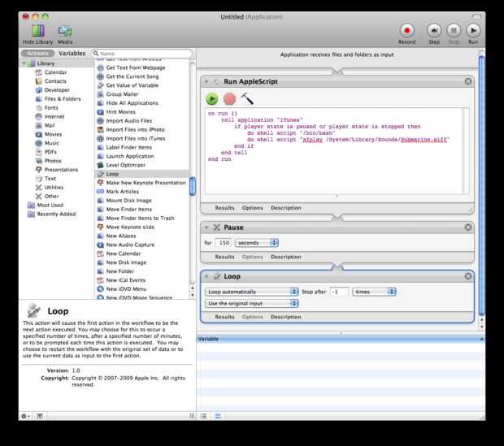Click the Name search field
504x446 pixels.
click(x=142, y=53)
